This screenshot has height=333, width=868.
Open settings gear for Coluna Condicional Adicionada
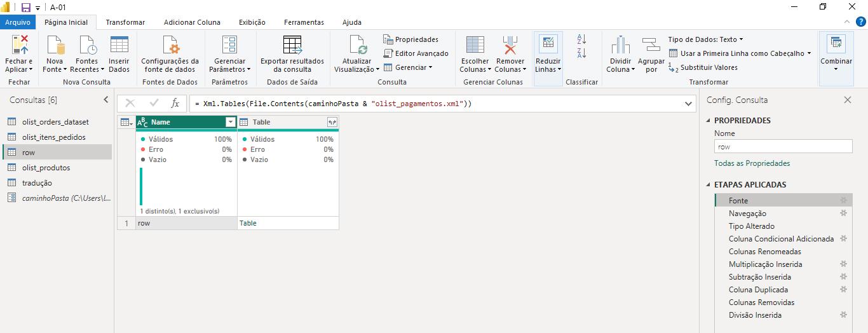[844, 238]
